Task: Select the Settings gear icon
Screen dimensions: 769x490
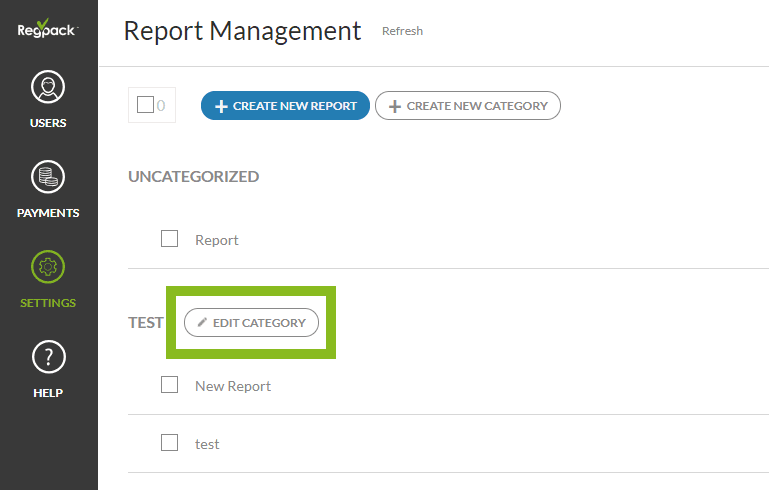Action: [48, 268]
